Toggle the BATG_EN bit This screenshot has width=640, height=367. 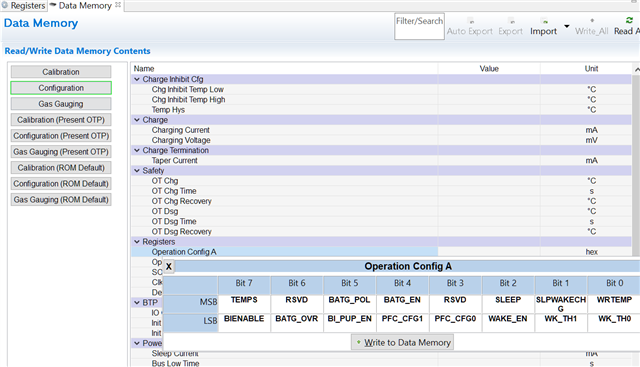(x=402, y=304)
